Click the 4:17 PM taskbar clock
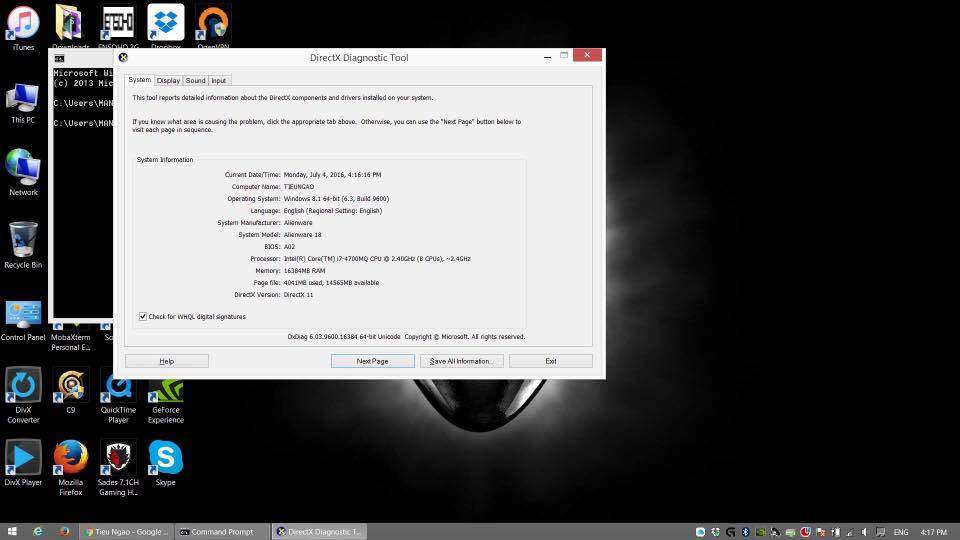The image size is (960, 540). click(x=934, y=532)
